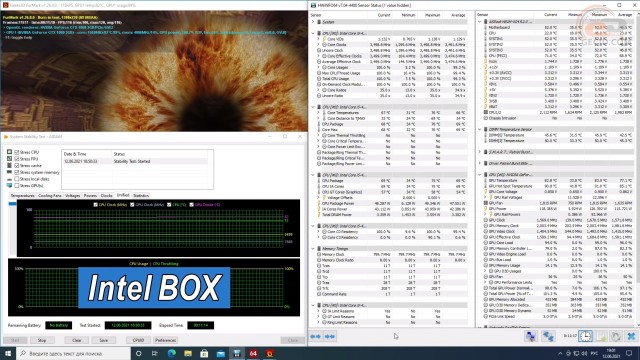Open Preferences in System Stability Test

pyautogui.click(x=165, y=340)
